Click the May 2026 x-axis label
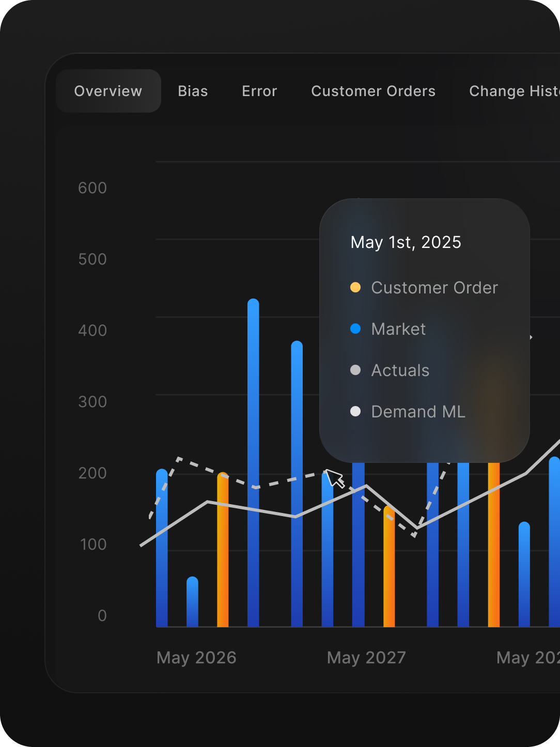Viewport: 560px width, 747px height. coord(196,658)
